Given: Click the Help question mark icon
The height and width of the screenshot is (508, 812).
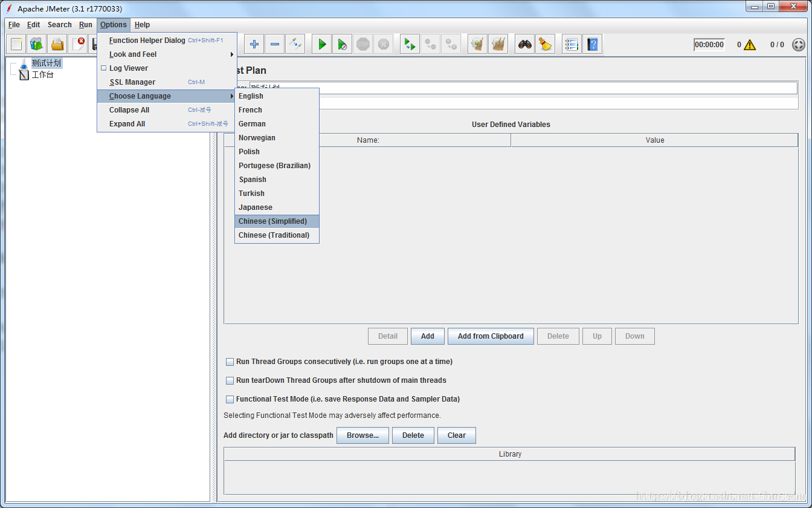Looking at the screenshot, I should [x=593, y=44].
